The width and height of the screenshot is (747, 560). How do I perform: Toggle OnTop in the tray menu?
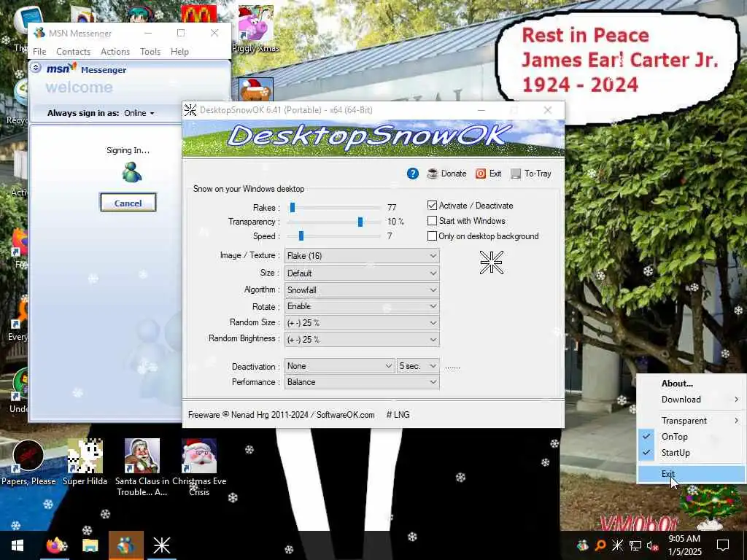tap(692, 437)
